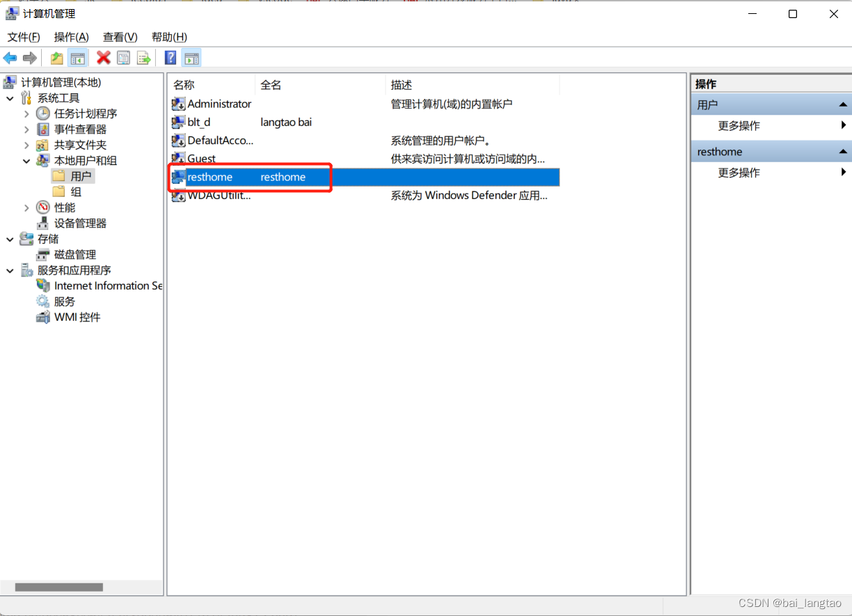Click the grey Forward arrow in toolbar

point(29,58)
